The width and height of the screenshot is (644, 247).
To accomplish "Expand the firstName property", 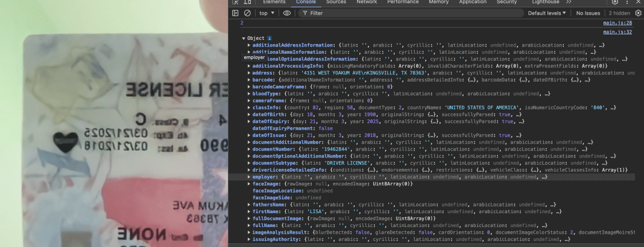I will click(x=249, y=211).
